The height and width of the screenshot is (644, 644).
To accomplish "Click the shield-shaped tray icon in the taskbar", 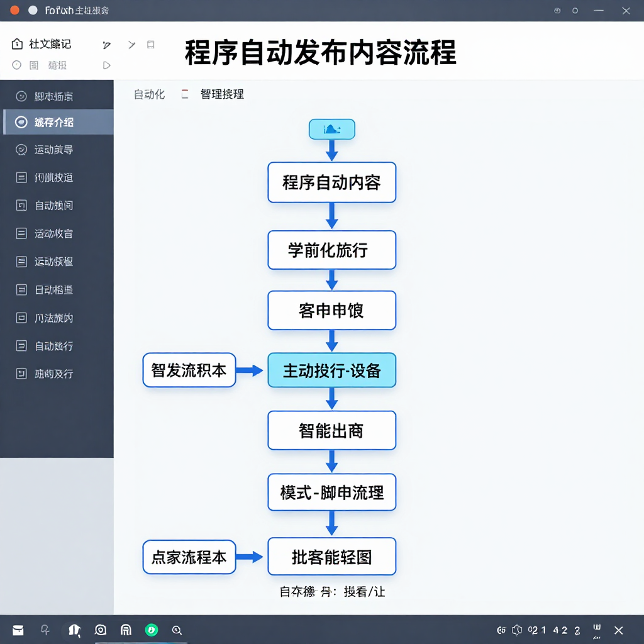I will point(517,630).
